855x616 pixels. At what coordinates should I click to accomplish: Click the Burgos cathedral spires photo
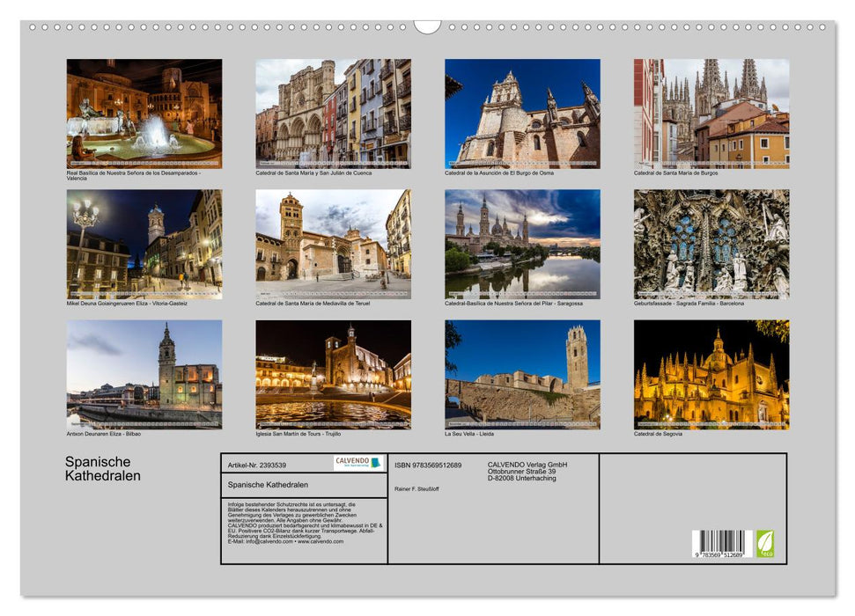711,114
